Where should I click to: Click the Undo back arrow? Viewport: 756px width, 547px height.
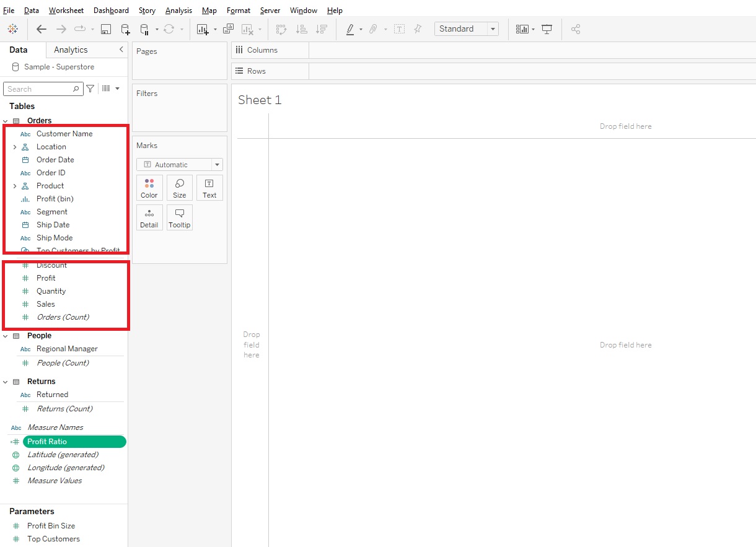pos(42,29)
